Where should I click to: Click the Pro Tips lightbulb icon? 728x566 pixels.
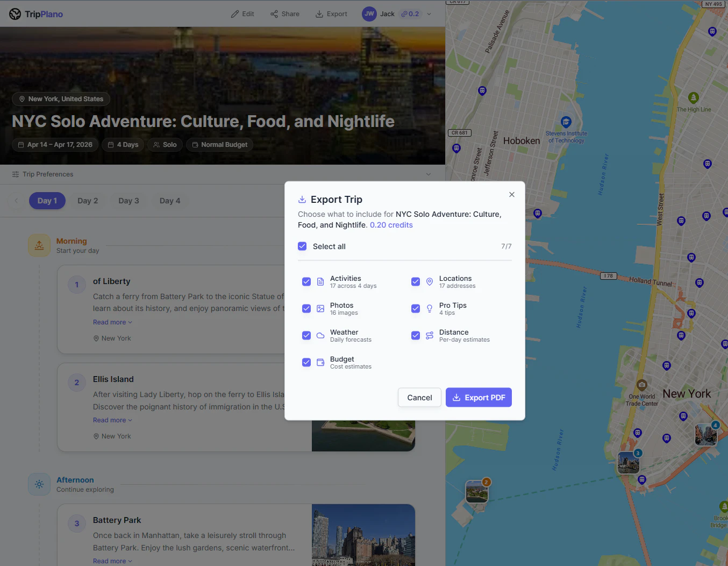tap(429, 308)
